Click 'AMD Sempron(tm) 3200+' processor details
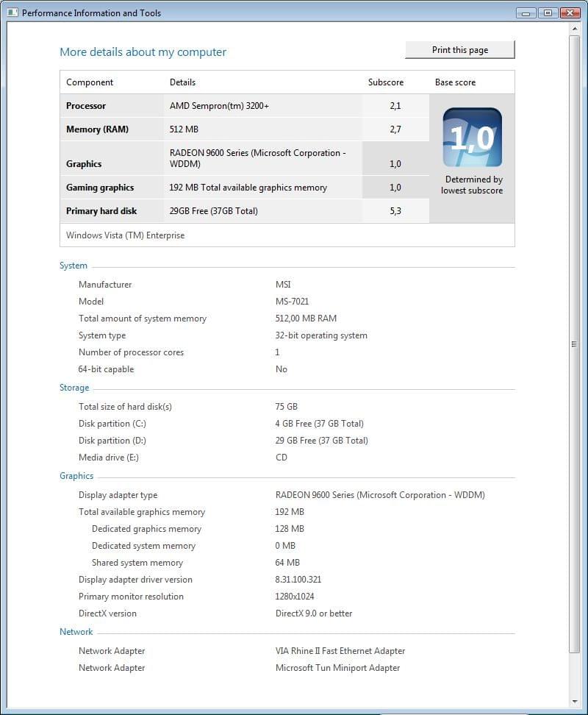This screenshot has height=715, width=588. point(219,106)
